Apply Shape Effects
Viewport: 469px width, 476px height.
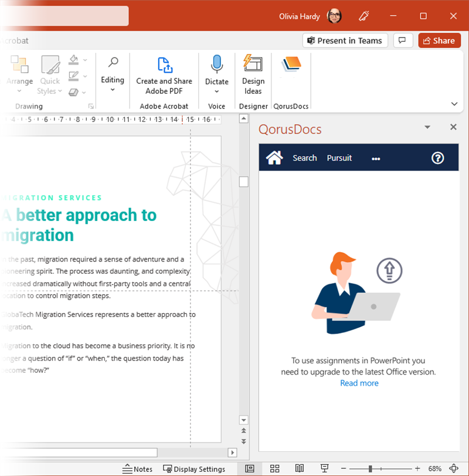click(73, 92)
